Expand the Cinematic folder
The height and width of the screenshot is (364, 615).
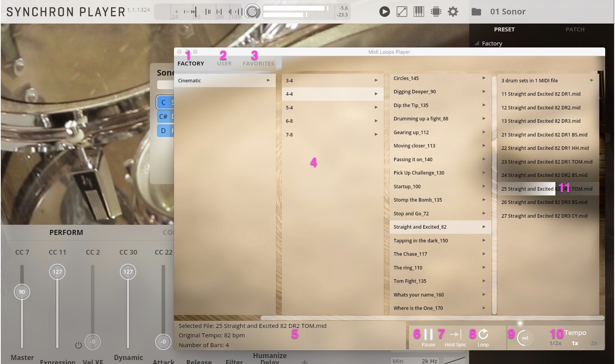(225, 80)
